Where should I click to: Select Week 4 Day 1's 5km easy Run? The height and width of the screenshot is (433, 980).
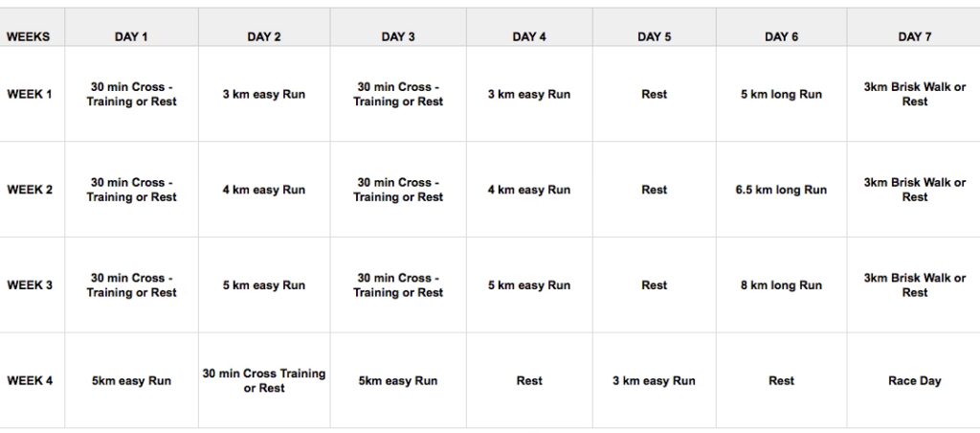131,381
